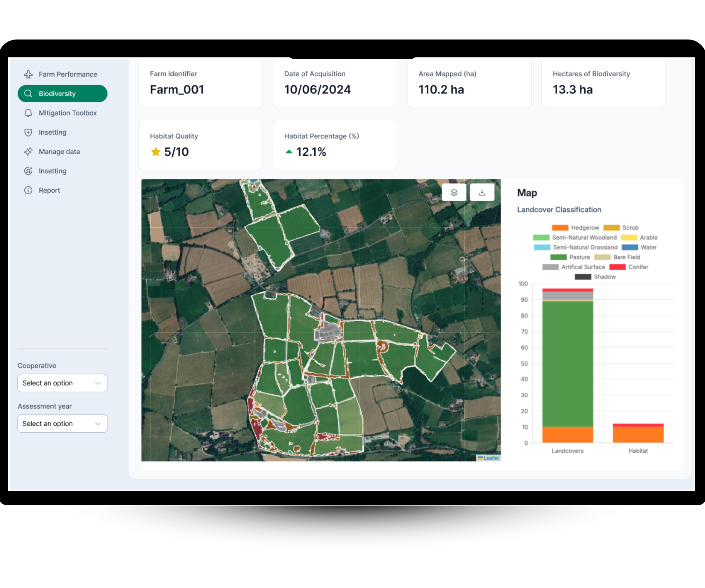Click the 110.2 ha area value
The image size is (705, 588).
[x=441, y=90]
